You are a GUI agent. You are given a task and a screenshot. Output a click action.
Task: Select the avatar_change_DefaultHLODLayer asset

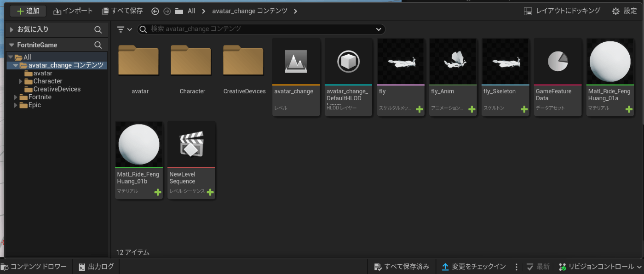point(349,77)
